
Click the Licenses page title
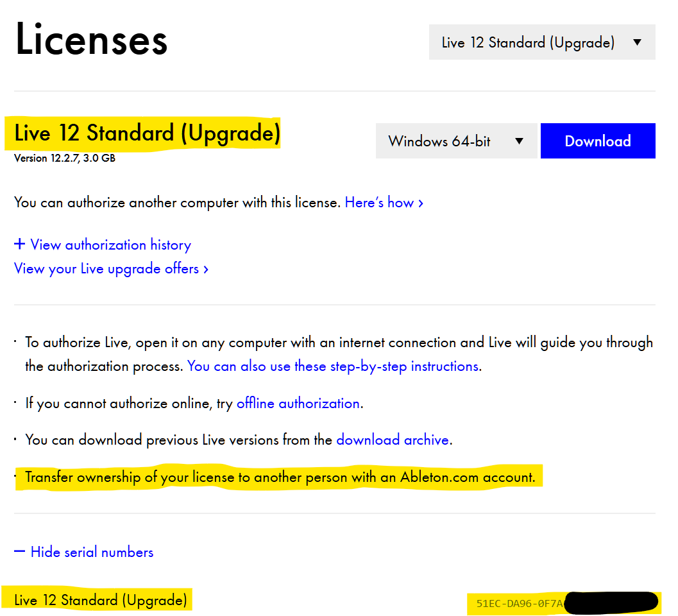(x=91, y=40)
